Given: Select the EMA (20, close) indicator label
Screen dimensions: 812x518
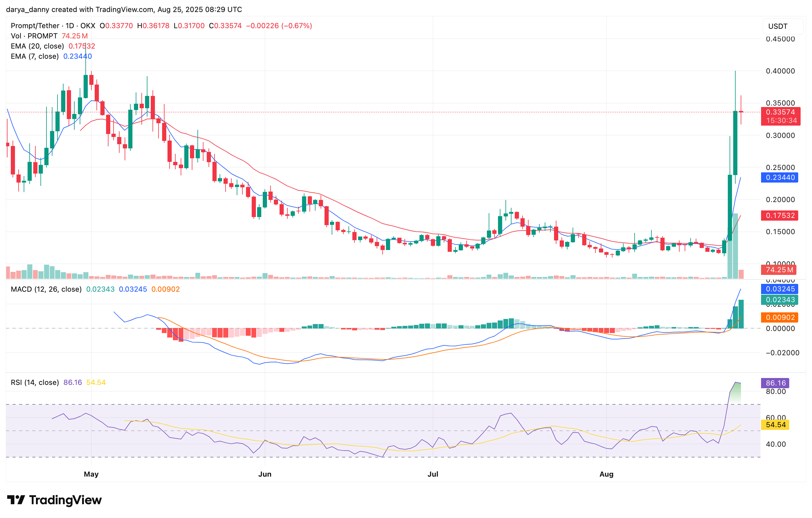Looking at the screenshot, I should pos(37,46).
